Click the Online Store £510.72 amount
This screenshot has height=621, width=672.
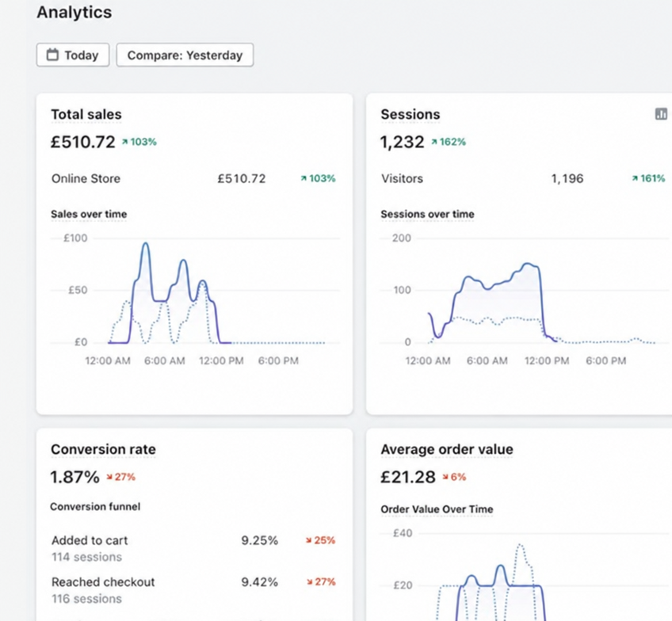point(241,178)
